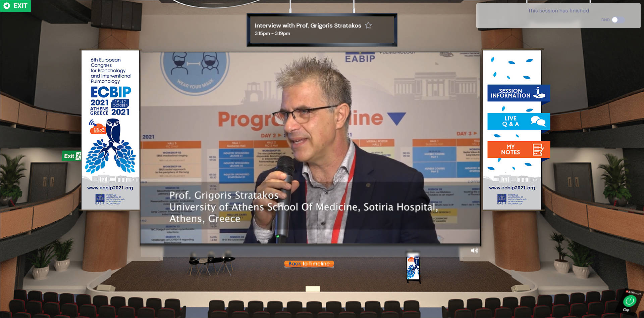Viewport: 644px width, 318px height.
Task: Mute the video using speaker icon
Action: 474,251
